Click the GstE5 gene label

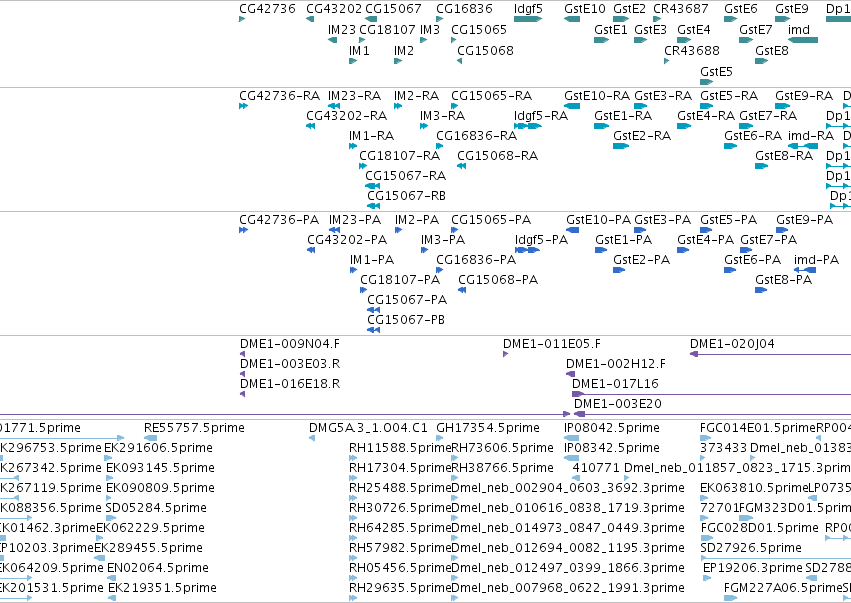click(x=716, y=71)
